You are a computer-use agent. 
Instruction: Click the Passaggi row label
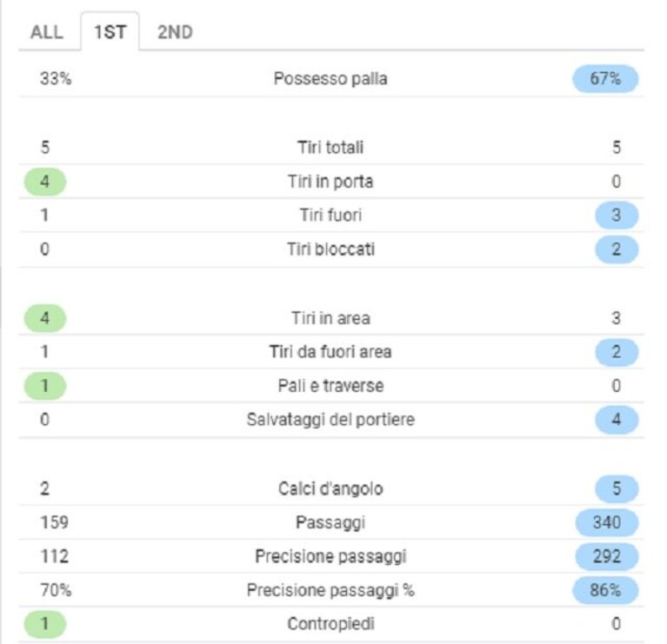pos(330,522)
